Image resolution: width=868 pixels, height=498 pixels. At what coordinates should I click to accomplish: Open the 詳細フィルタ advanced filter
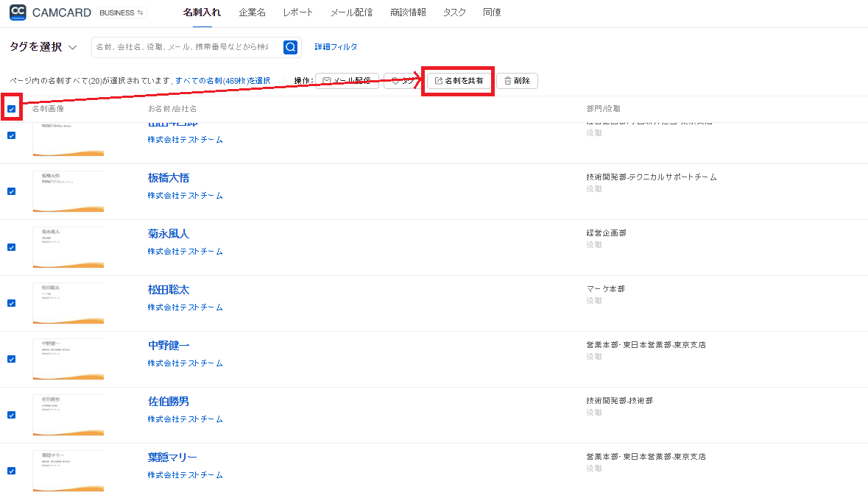336,47
